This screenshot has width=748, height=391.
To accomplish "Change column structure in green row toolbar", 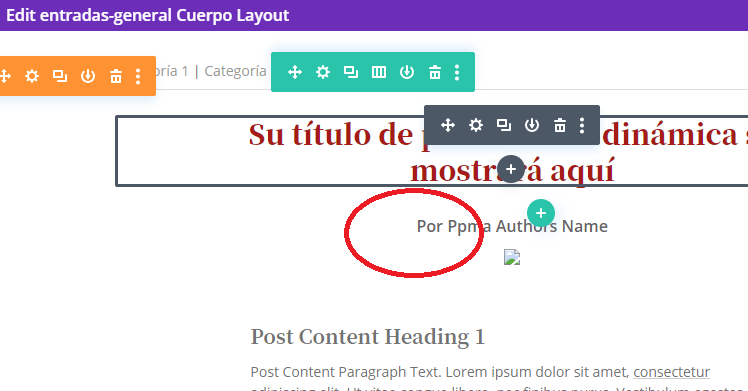I will click(379, 72).
